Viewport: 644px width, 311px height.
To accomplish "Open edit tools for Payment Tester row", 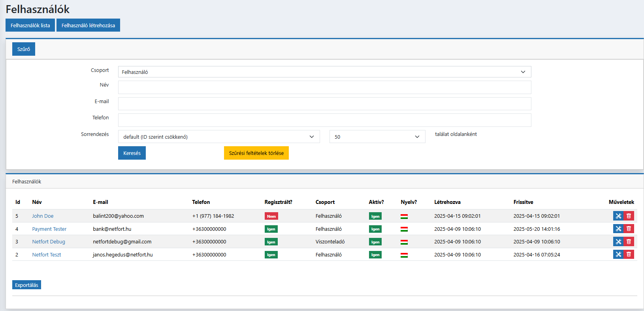I will tap(618, 229).
